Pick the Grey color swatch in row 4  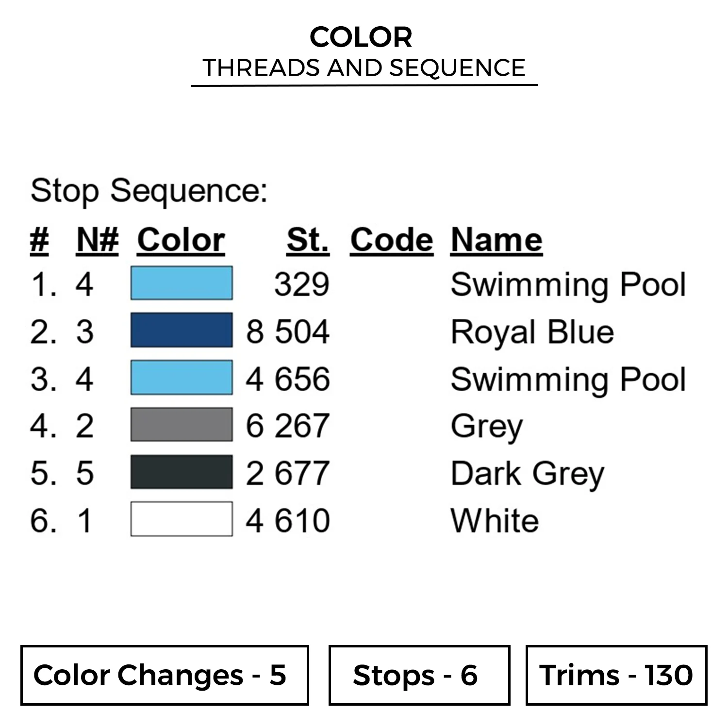[x=182, y=425]
